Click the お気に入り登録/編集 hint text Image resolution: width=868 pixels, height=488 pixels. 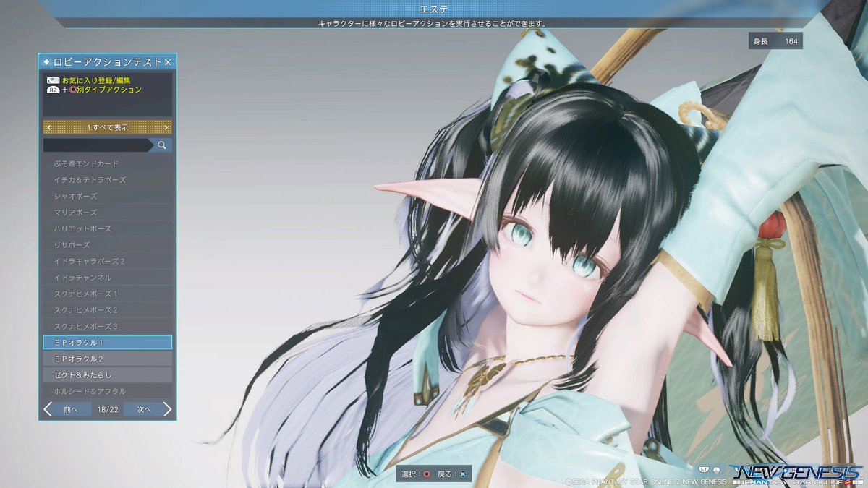coord(95,80)
